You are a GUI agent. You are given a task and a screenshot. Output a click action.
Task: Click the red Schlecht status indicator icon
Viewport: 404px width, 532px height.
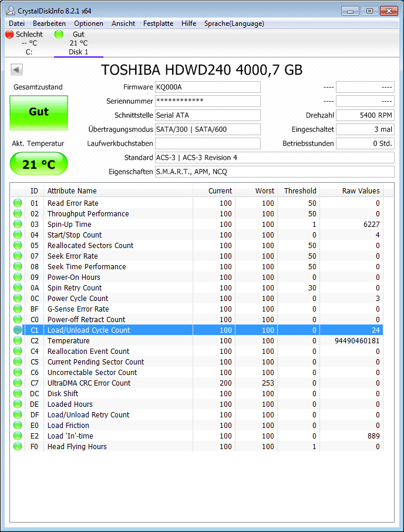click(9, 34)
